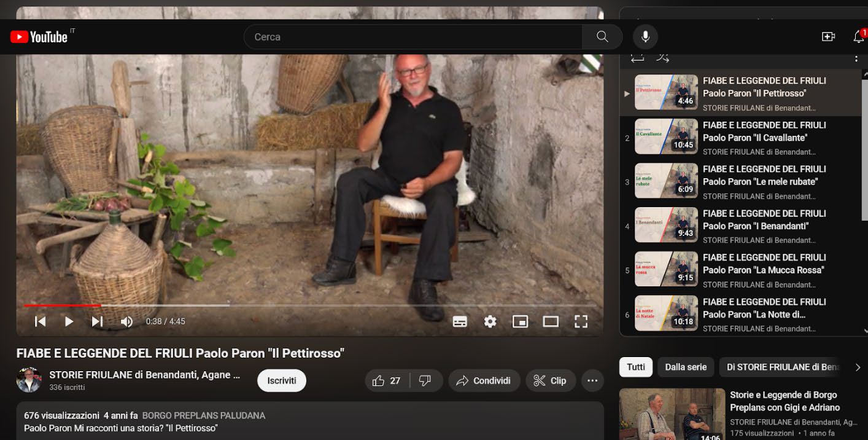Toggle playlist shuffle
Image resolution: width=868 pixels, height=440 pixels.
662,58
